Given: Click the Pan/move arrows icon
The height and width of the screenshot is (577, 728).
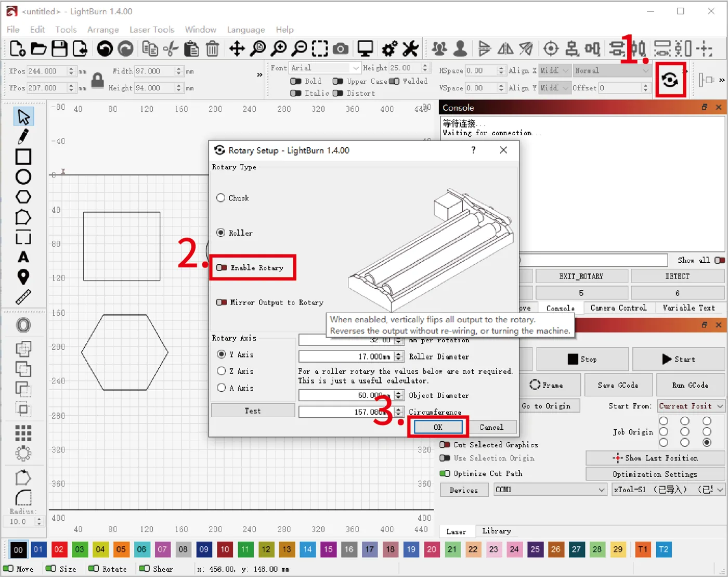Looking at the screenshot, I should click(x=237, y=49).
